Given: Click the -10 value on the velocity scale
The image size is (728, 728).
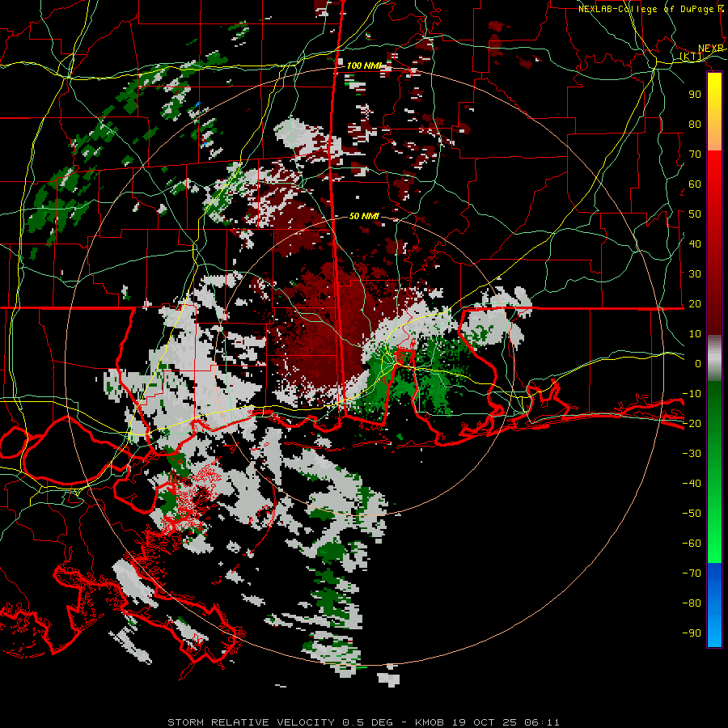Looking at the screenshot, I should [x=692, y=394].
